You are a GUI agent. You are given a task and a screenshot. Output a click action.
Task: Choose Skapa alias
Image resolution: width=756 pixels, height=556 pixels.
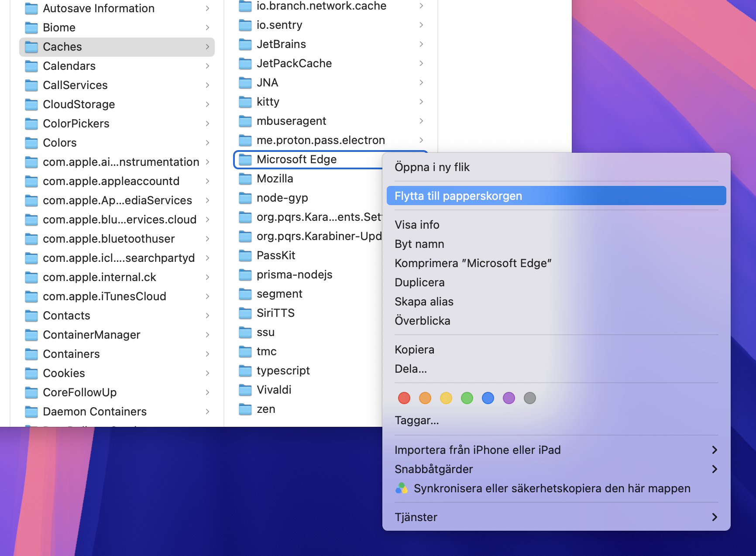point(557,302)
